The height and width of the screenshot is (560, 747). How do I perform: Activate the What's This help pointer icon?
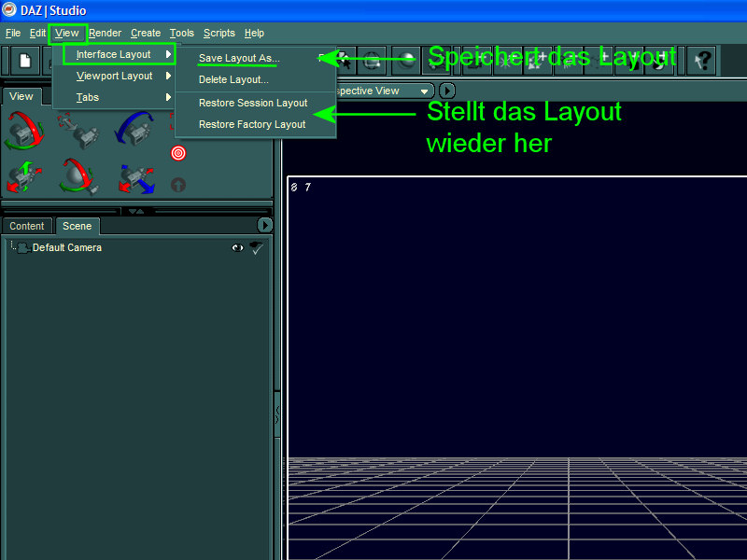(x=701, y=61)
